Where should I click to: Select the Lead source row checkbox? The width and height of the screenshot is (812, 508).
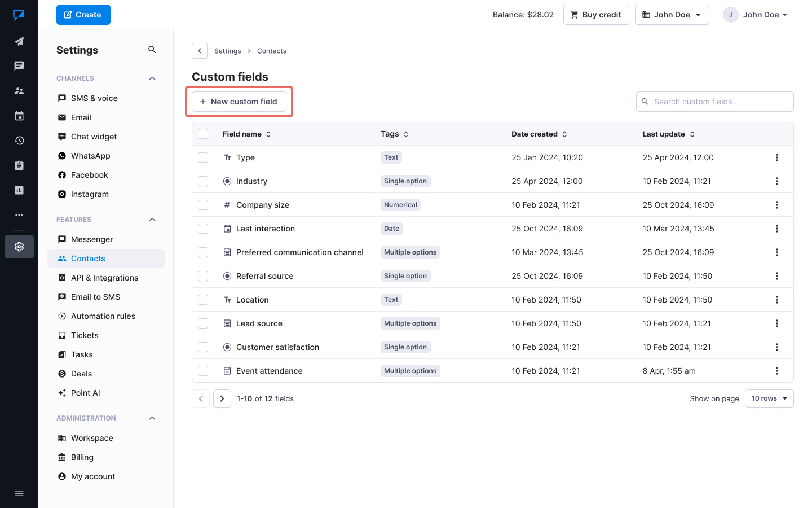pyautogui.click(x=203, y=323)
